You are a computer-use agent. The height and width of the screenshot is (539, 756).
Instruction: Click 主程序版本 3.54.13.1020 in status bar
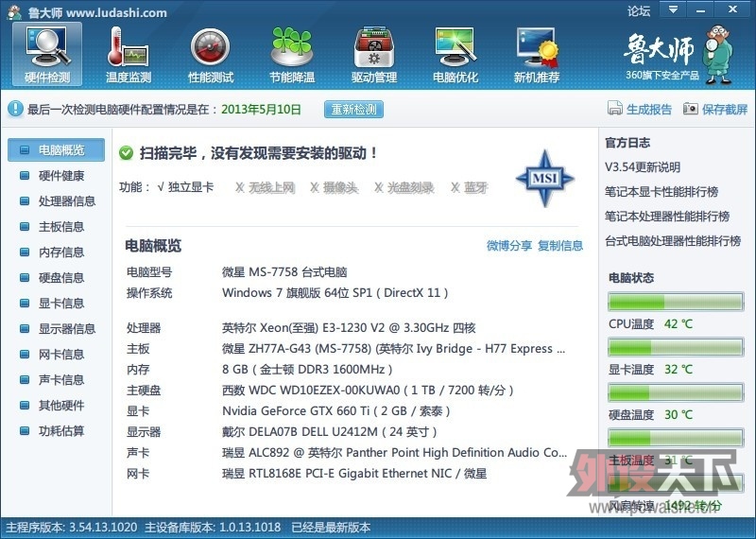tap(72, 528)
